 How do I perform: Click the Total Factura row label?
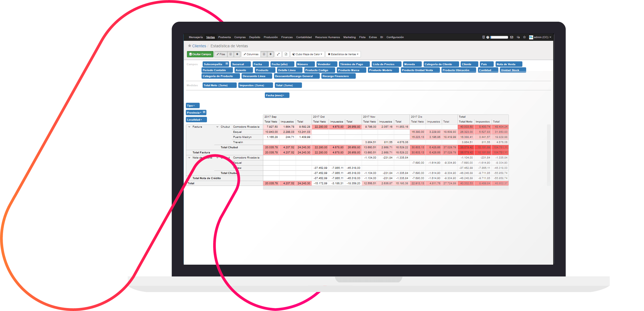201,153
